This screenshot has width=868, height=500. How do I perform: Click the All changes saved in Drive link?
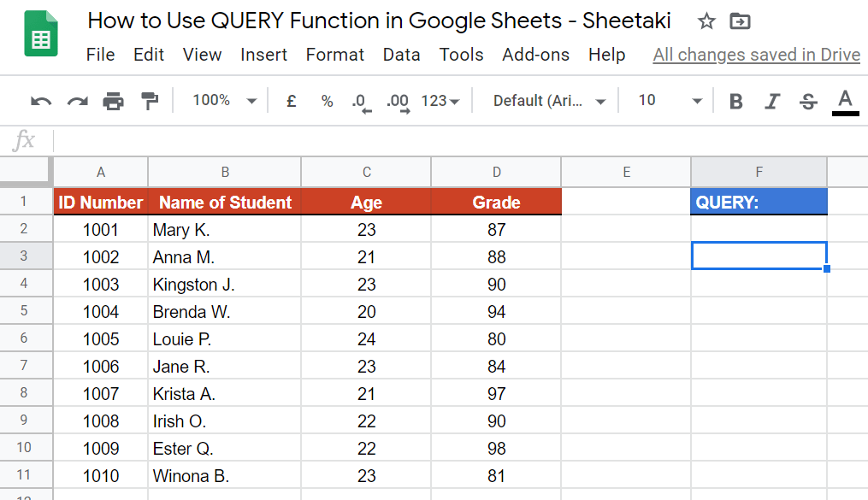[756, 54]
